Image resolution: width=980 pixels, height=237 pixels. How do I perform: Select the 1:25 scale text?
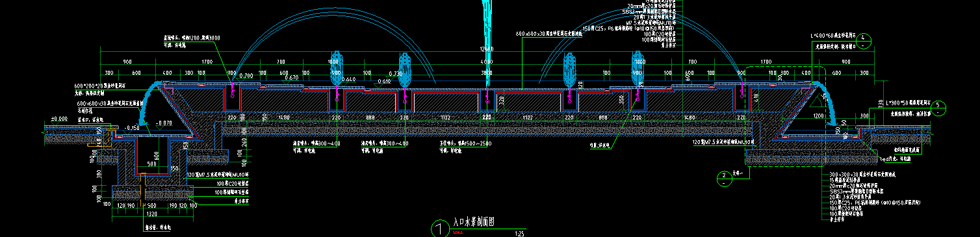(x=519, y=232)
